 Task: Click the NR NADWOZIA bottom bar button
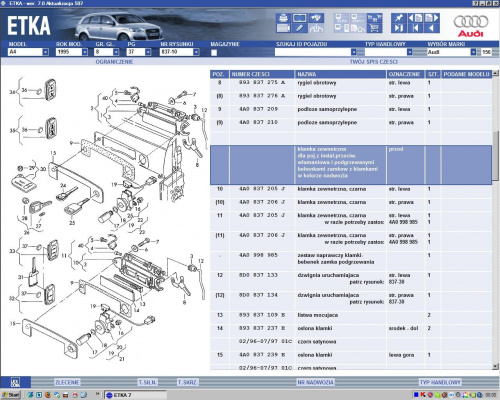[x=315, y=382]
